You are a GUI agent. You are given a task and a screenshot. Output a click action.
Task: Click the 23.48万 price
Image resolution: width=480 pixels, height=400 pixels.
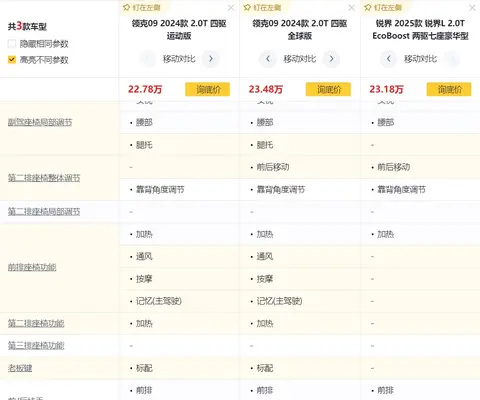pos(266,89)
